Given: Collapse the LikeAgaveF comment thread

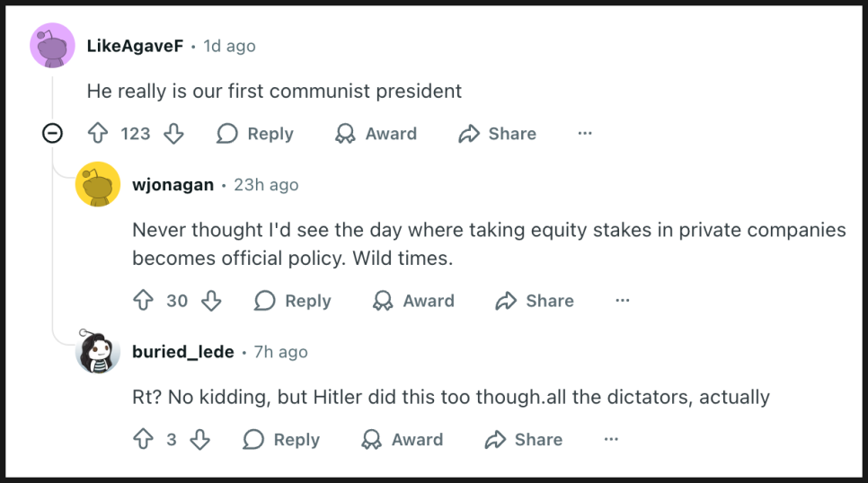Looking at the screenshot, I should click(53, 134).
